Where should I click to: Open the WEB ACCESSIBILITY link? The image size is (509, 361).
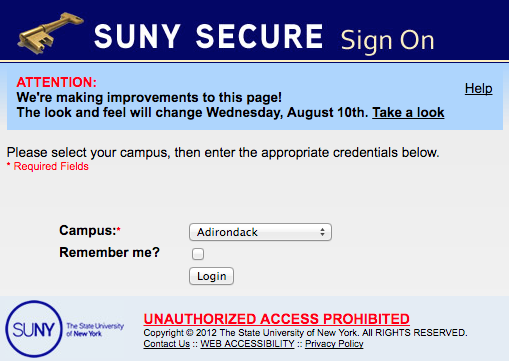point(247,344)
